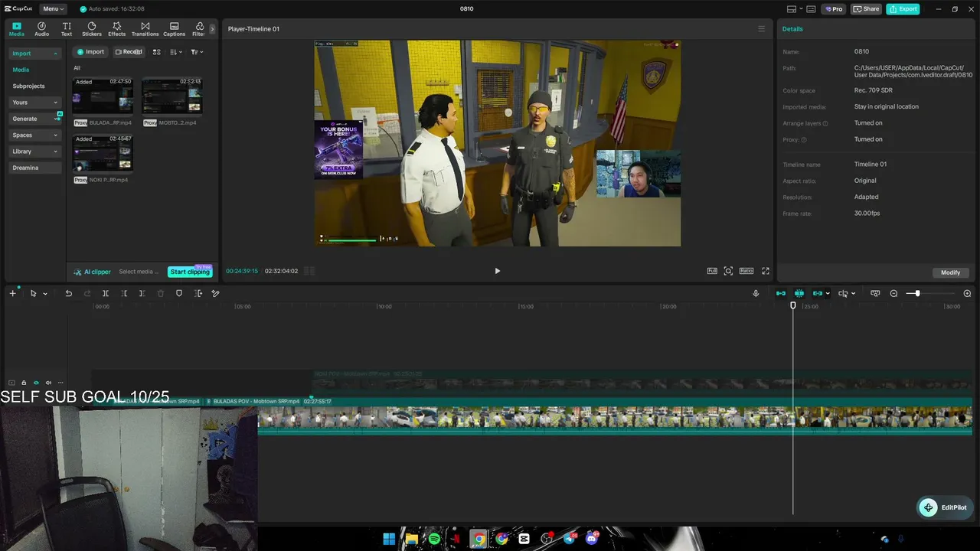This screenshot has height=551, width=980.
Task: Split the clip at the playhead
Action: (106, 293)
